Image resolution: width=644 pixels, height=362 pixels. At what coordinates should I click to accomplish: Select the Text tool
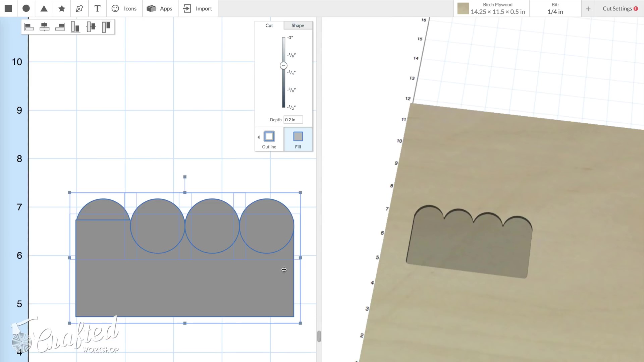97,8
